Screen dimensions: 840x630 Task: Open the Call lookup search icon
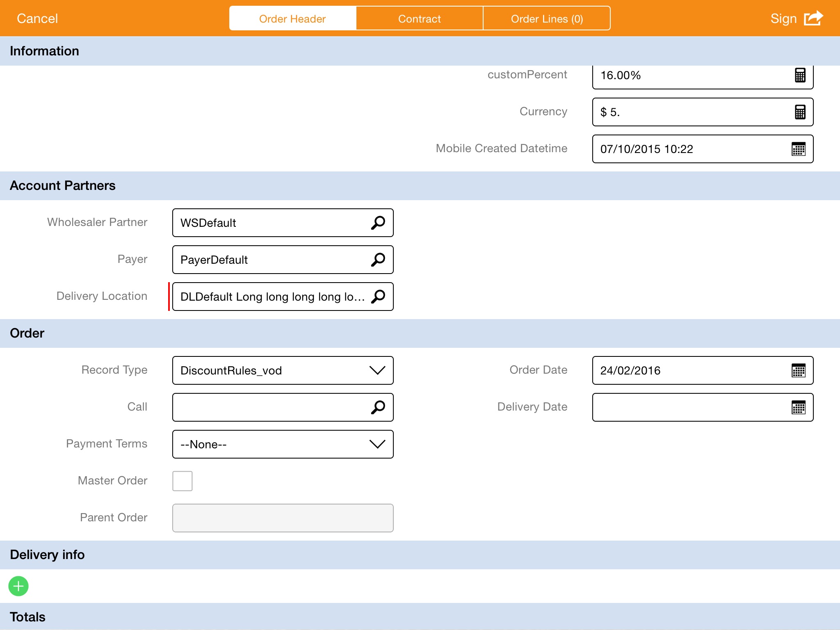[x=378, y=407]
